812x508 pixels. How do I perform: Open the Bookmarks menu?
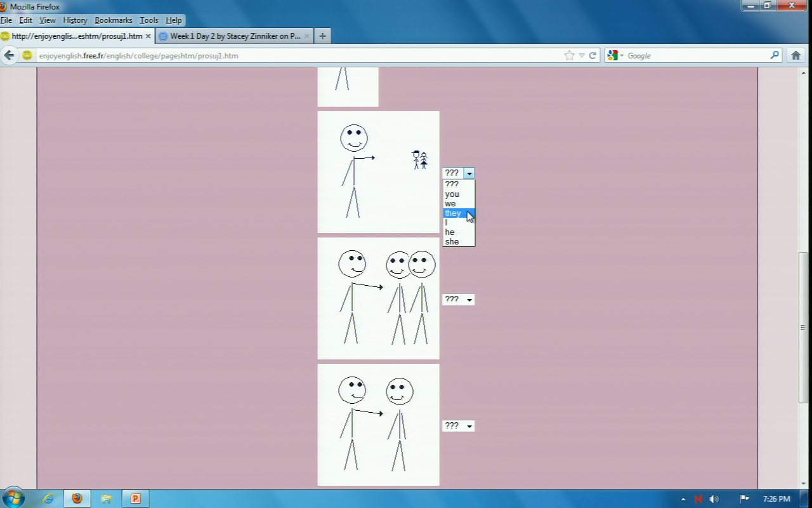tap(113, 20)
